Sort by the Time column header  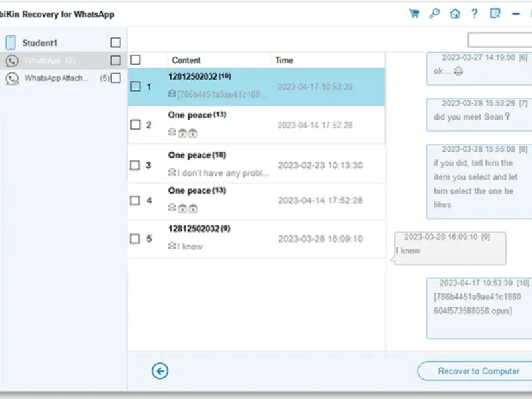[x=284, y=60]
